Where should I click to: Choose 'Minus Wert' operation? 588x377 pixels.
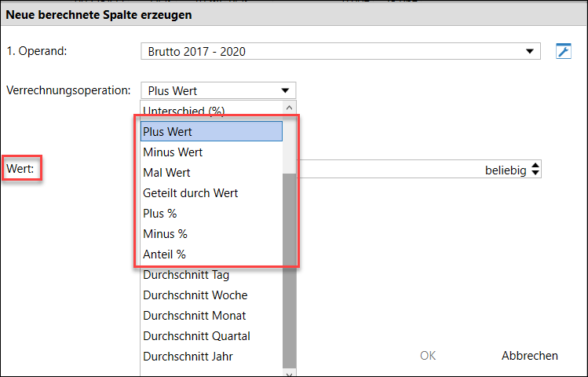[x=211, y=152]
